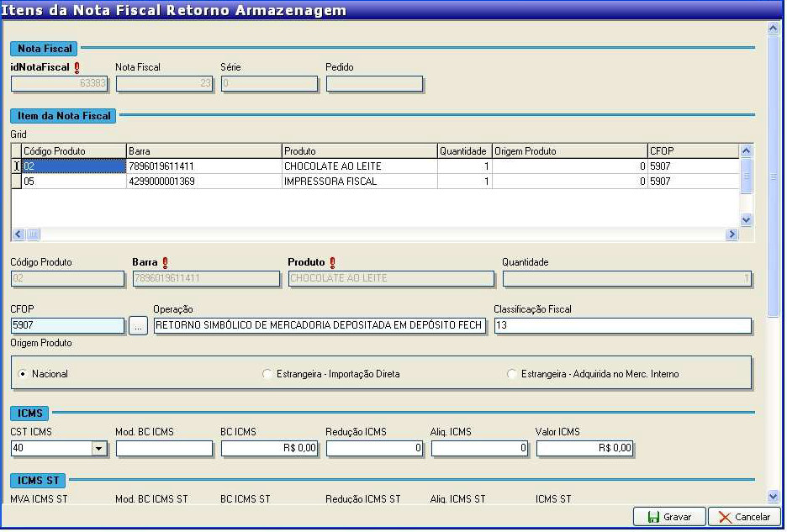The height and width of the screenshot is (532, 787).
Task: Click the idNotaFiscal required exclamation icon
Action: pyautogui.click(x=77, y=68)
